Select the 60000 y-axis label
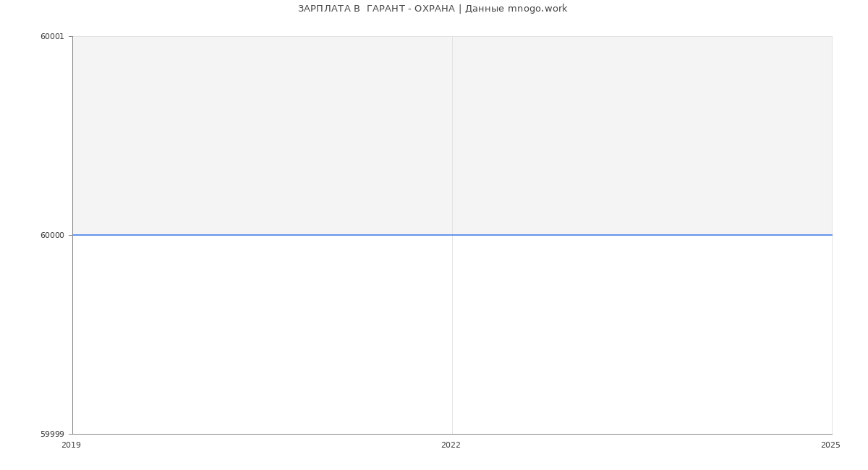The height and width of the screenshot is (470, 868). [x=52, y=235]
